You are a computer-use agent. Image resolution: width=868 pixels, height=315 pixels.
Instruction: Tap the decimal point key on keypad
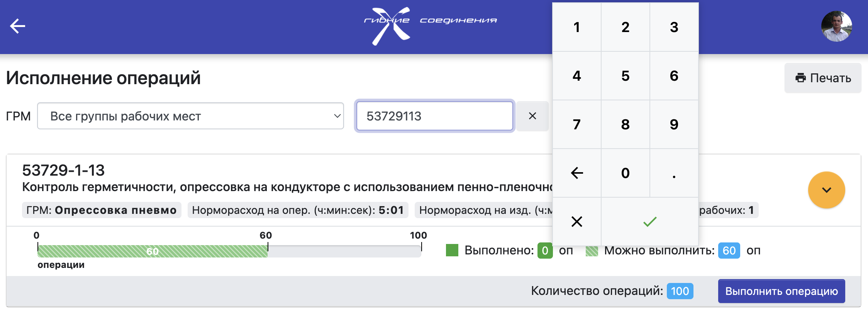click(674, 173)
